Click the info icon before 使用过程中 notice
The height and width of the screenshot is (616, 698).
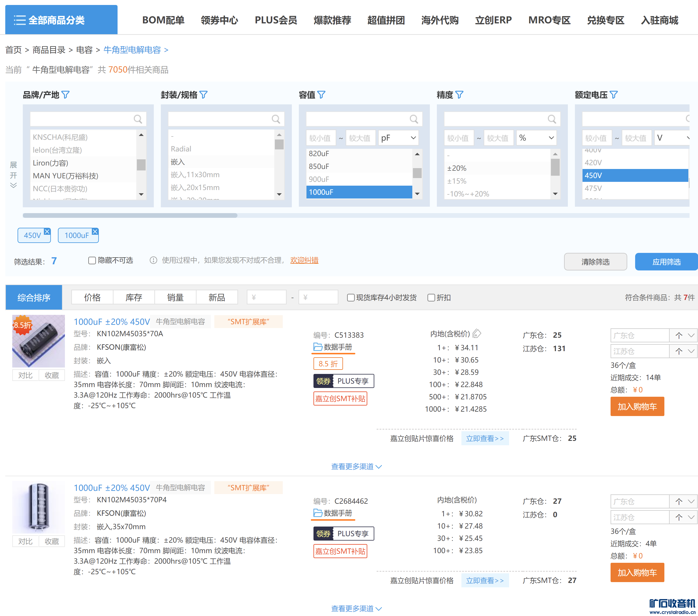click(x=153, y=260)
